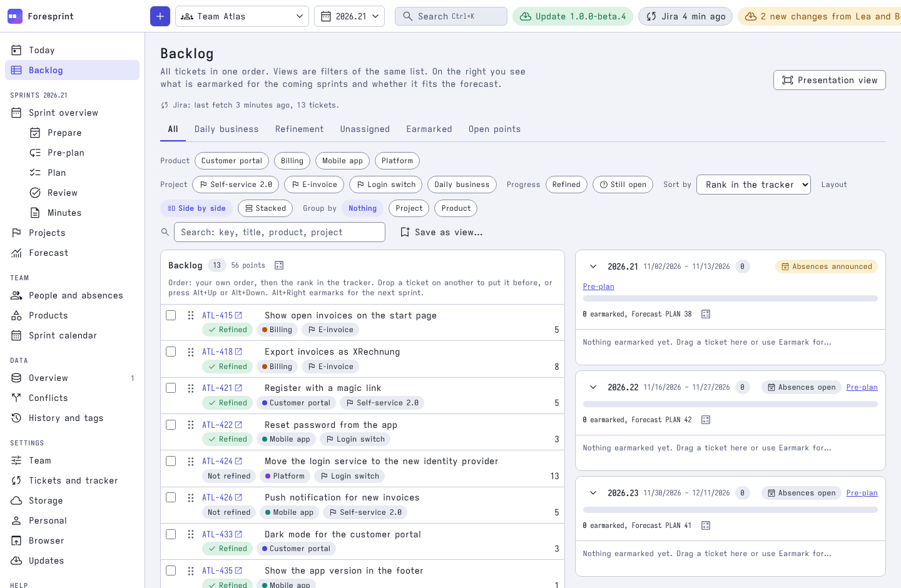Click the estimate icon next to 56 points
Viewport: 901px width, 588px height.
click(x=279, y=265)
